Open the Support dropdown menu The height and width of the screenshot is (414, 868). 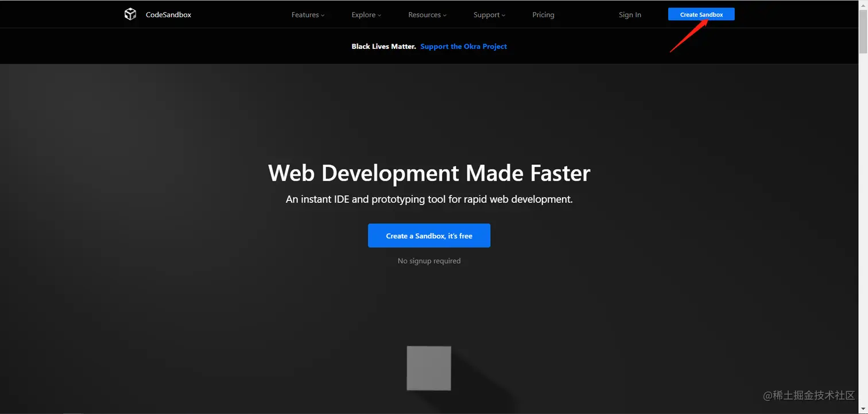click(489, 15)
